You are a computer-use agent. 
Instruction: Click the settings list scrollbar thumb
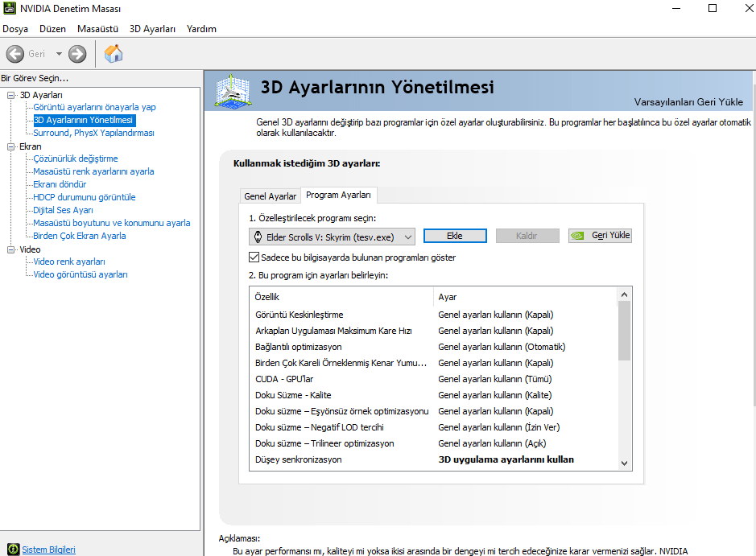coord(624,331)
